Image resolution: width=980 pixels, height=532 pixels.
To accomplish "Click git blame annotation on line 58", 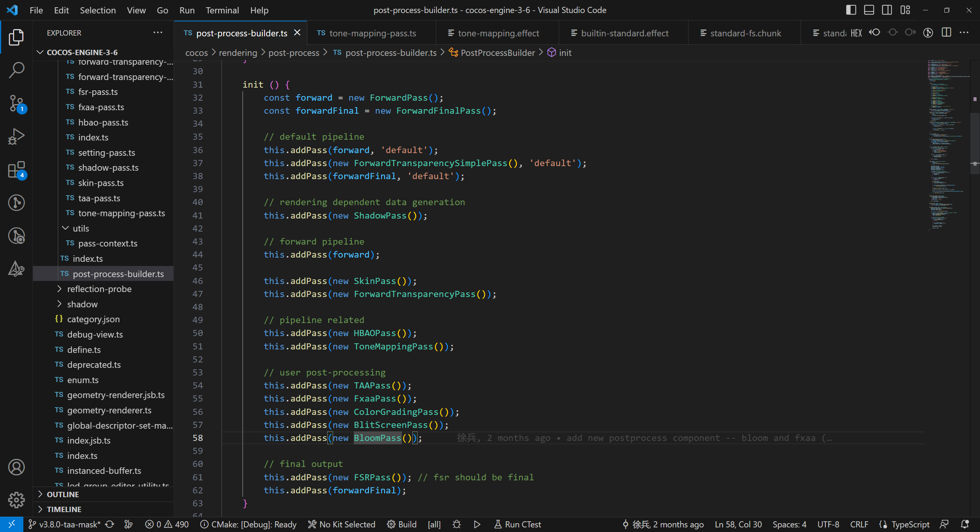I will pyautogui.click(x=644, y=438).
